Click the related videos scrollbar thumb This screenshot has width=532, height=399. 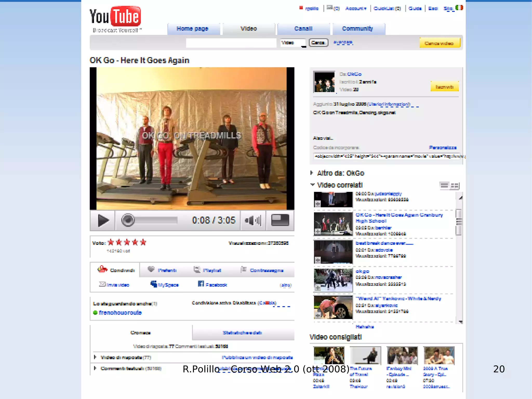click(x=459, y=222)
